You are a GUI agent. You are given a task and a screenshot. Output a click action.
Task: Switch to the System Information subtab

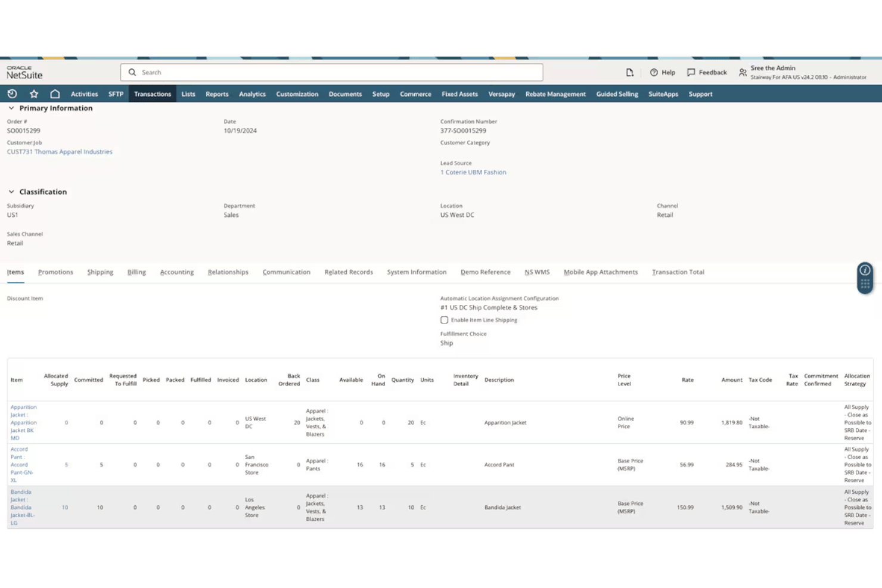coord(417,272)
